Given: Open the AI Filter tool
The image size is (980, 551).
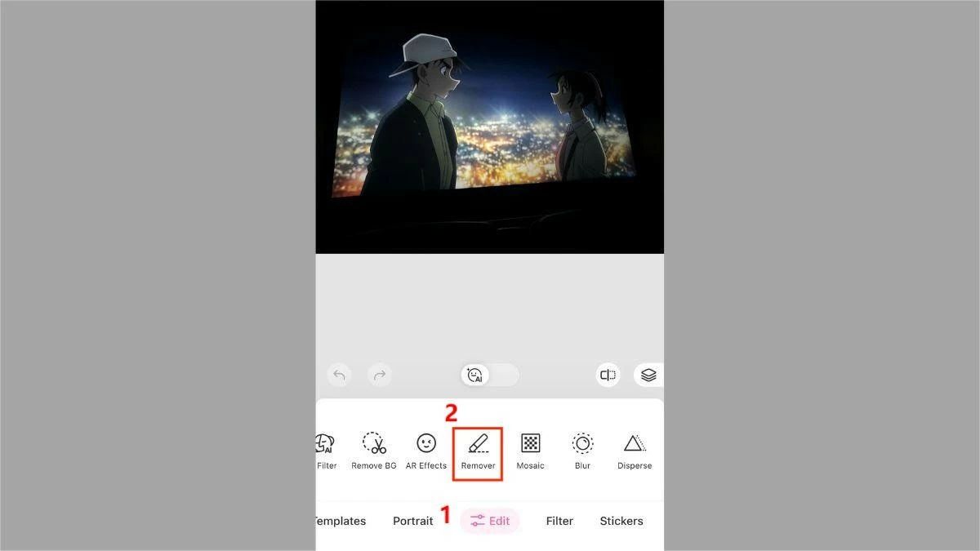Looking at the screenshot, I should [325, 449].
